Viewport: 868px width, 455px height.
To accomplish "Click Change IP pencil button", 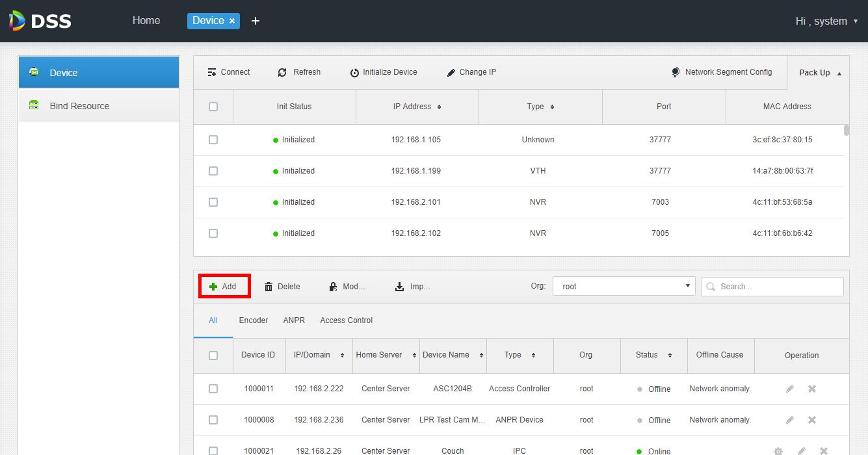I will pos(471,72).
